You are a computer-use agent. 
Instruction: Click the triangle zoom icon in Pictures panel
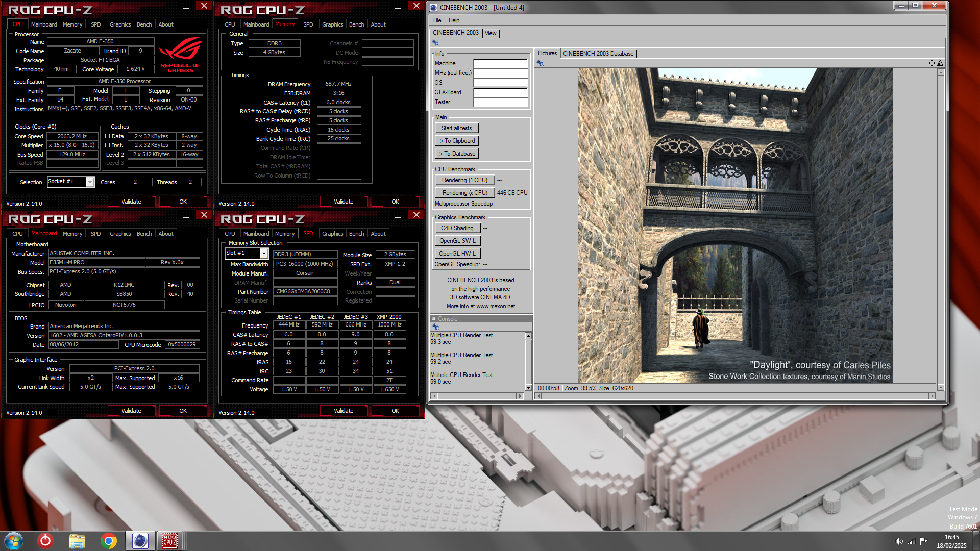940,63
